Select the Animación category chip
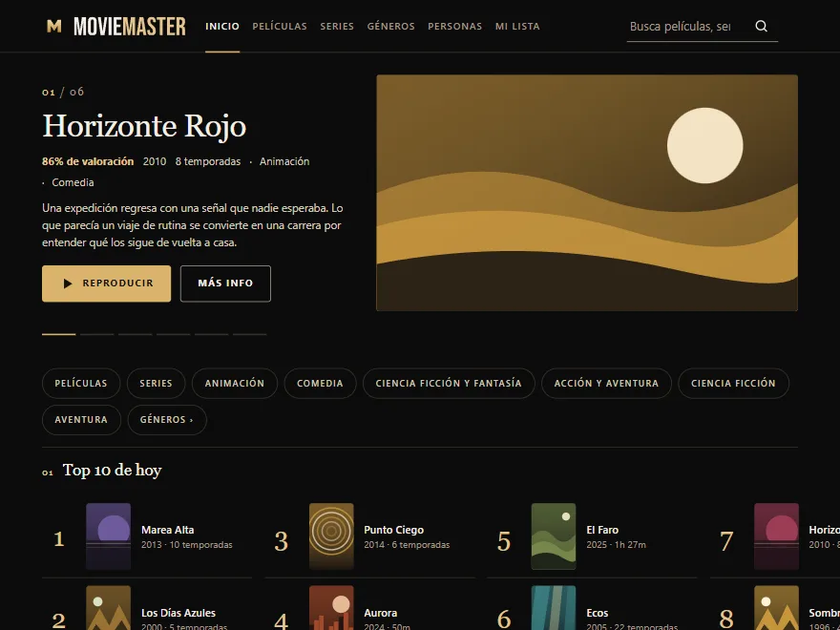The width and height of the screenshot is (840, 630). point(235,384)
